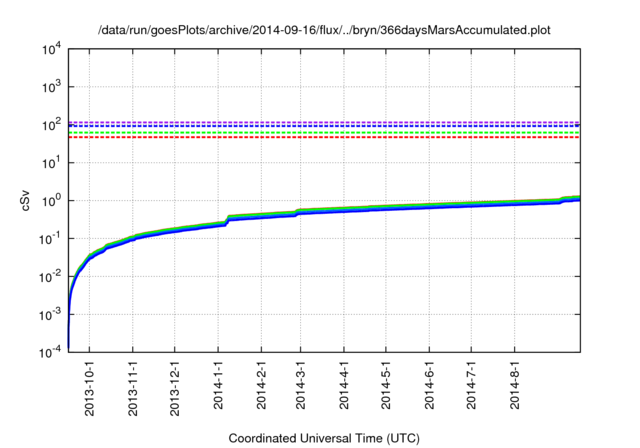The height and width of the screenshot is (448, 640).
Task: Click the cSv y-axis label
Action: coord(25,200)
